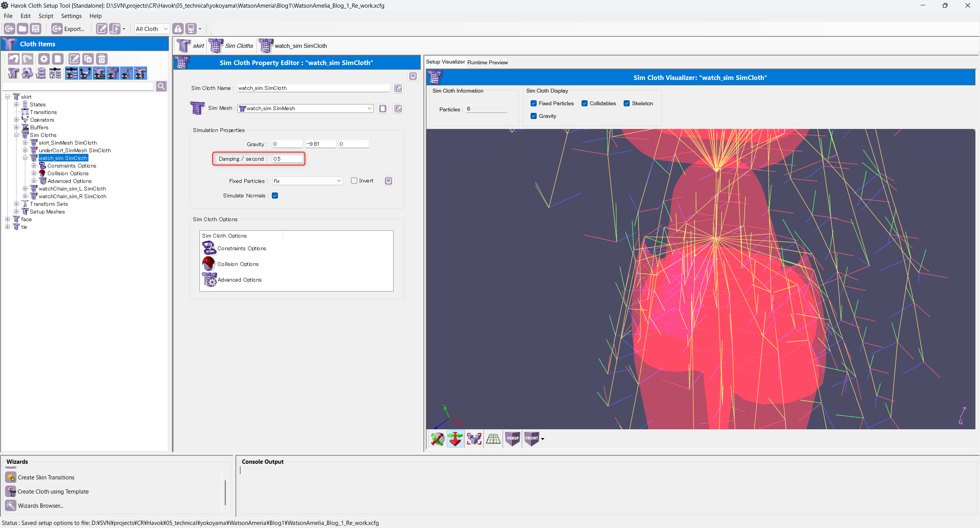Click the duplicate copy icon in Cloth Items
The height and width of the screenshot is (528, 980).
[x=88, y=59]
